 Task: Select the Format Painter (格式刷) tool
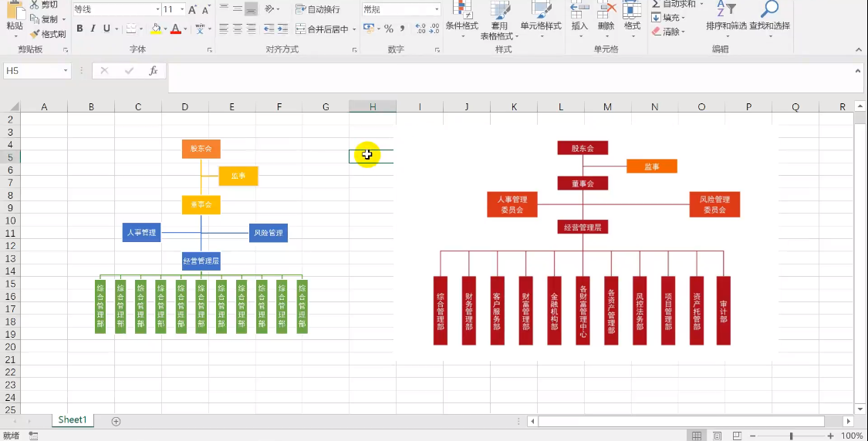[x=48, y=34]
